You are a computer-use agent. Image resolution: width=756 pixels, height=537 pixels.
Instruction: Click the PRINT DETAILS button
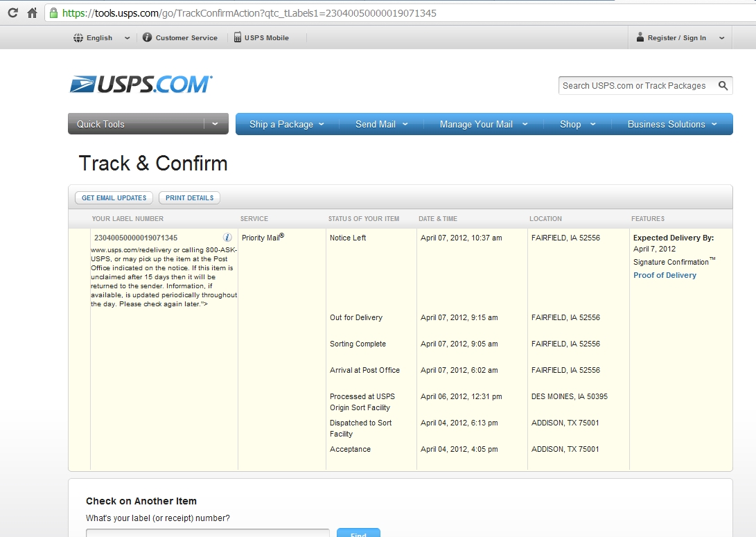tap(189, 197)
